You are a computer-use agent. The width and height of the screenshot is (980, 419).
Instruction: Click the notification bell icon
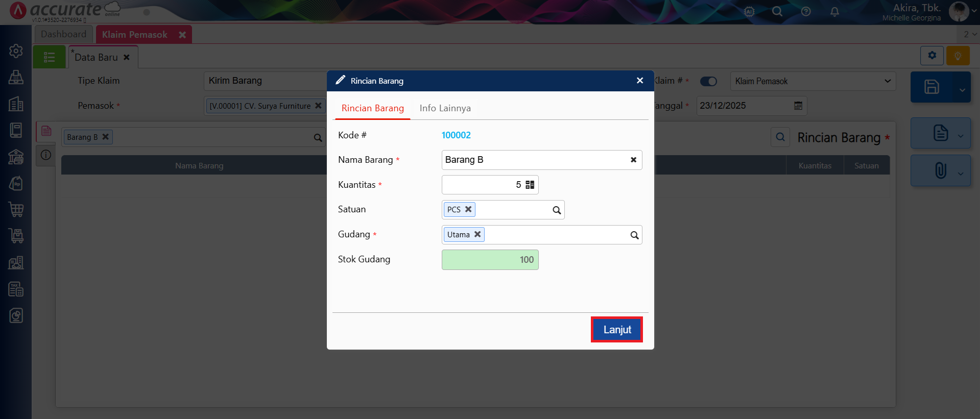(834, 11)
